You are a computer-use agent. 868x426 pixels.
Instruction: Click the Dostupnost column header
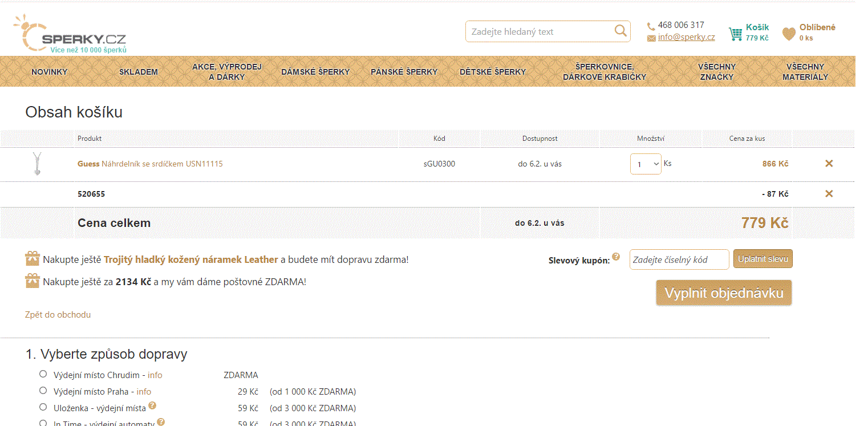pos(540,139)
